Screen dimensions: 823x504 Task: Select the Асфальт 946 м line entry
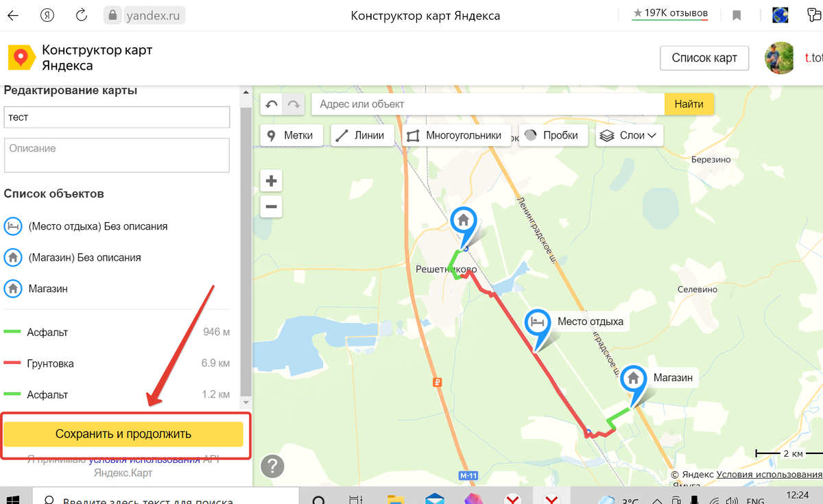tap(117, 333)
